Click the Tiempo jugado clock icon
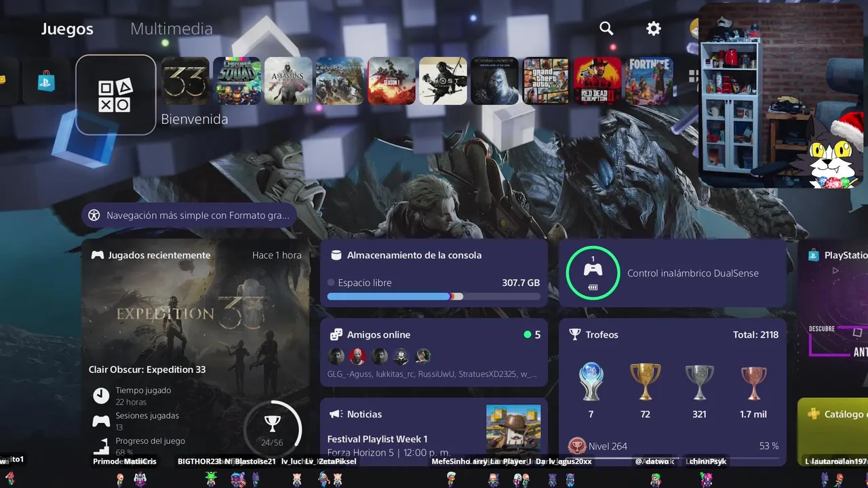The height and width of the screenshot is (488, 868). [101, 396]
